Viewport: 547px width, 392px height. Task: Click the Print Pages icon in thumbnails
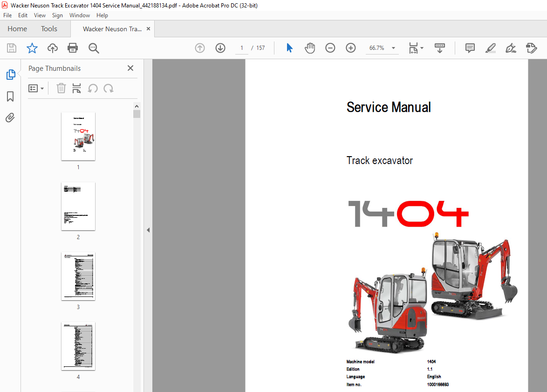tap(76, 88)
